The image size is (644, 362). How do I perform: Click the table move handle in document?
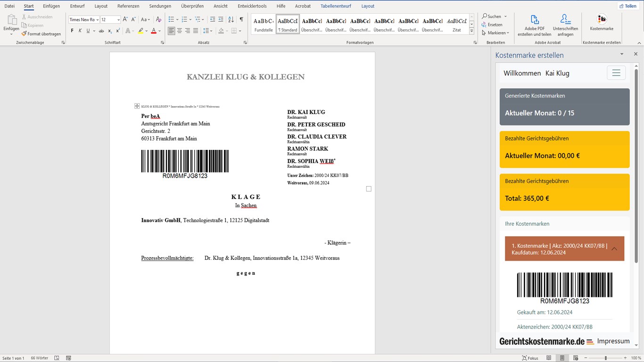point(137,106)
